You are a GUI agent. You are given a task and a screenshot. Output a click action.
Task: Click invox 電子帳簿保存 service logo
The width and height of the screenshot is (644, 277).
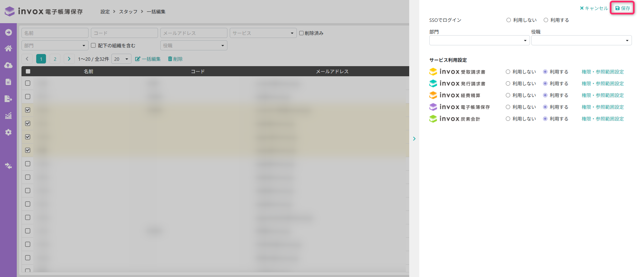tap(460, 107)
